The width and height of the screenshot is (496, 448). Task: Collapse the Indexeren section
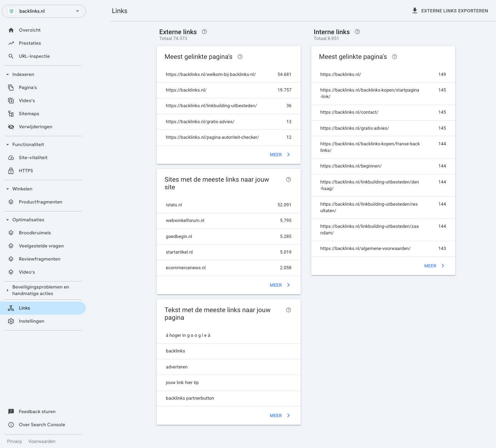click(x=7, y=74)
